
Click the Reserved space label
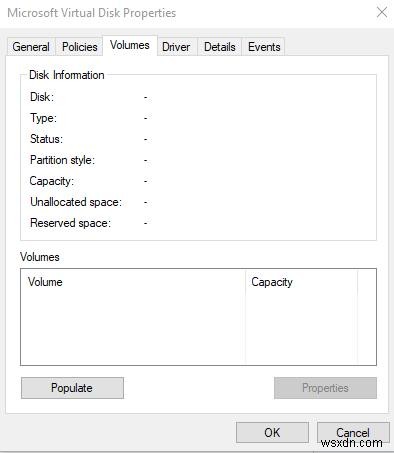coord(70,223)
